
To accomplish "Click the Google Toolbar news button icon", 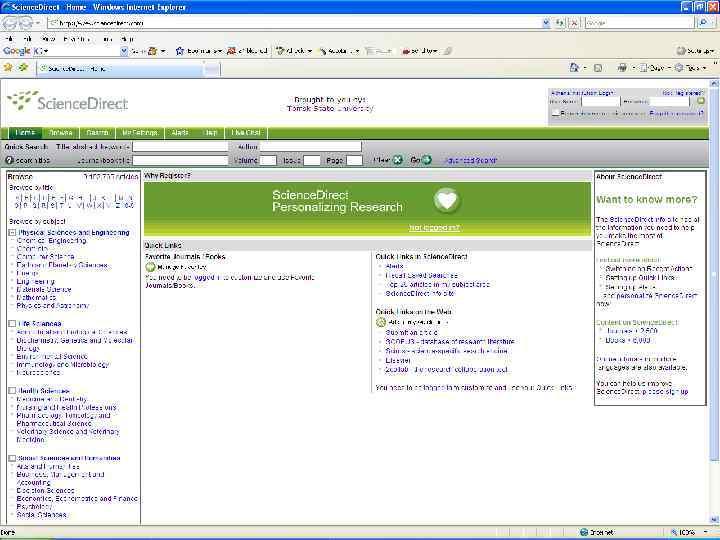I will pyautogui.click(x=152, y=51).
